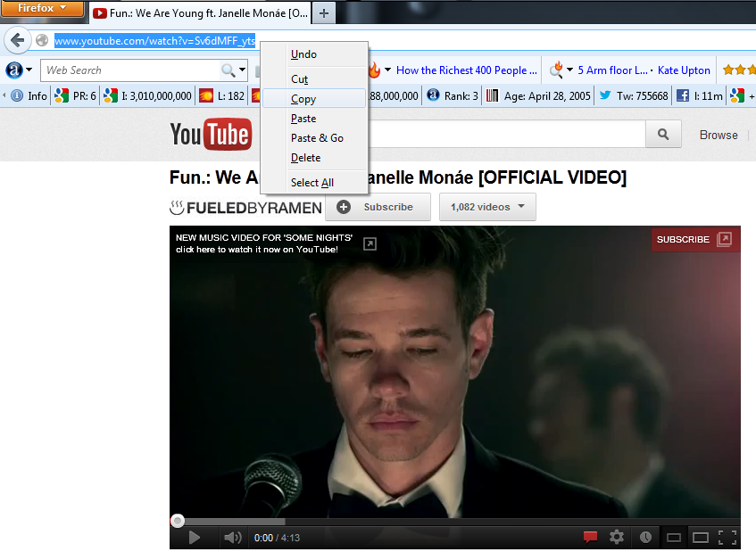756x552 pixels.
Task: Expand the 1,082 videos dropdown
Action: tap(487, 206)
